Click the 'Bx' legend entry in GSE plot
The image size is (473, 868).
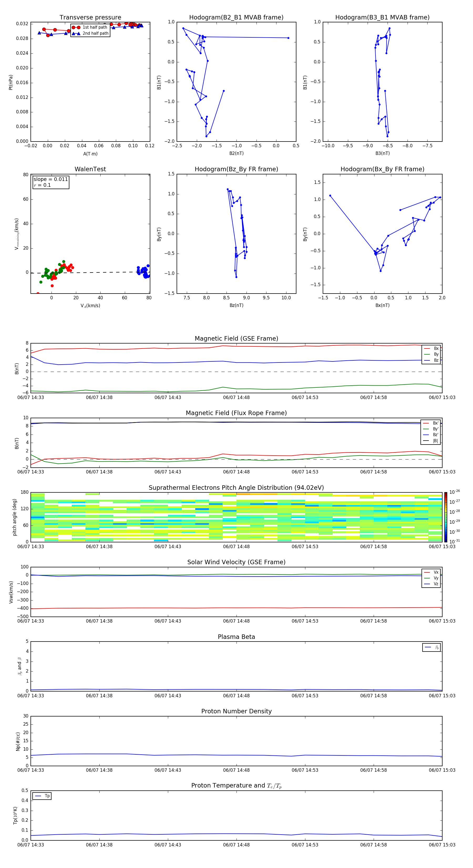(x=431, y=349)
